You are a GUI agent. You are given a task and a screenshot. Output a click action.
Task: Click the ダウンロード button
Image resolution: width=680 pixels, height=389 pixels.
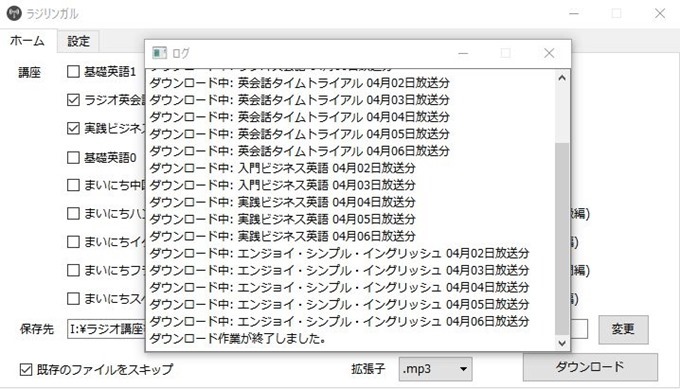coord(590,367)
